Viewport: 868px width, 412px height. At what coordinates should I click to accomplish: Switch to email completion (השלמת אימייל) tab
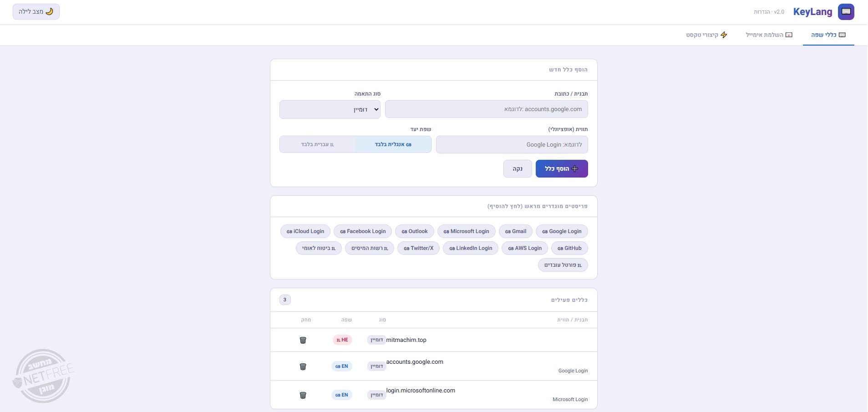click(769, 35)
